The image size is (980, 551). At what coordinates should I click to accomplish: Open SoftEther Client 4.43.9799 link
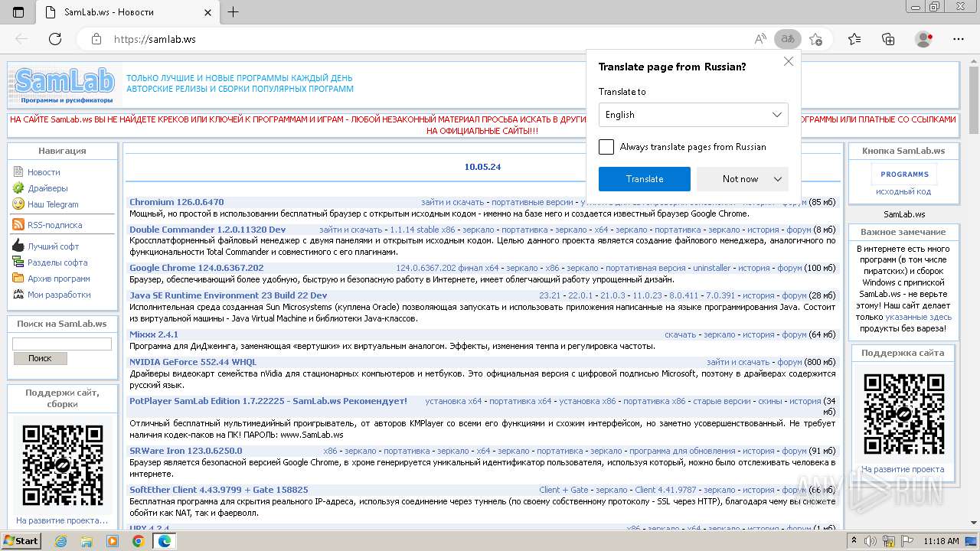(x=219, y=490)
